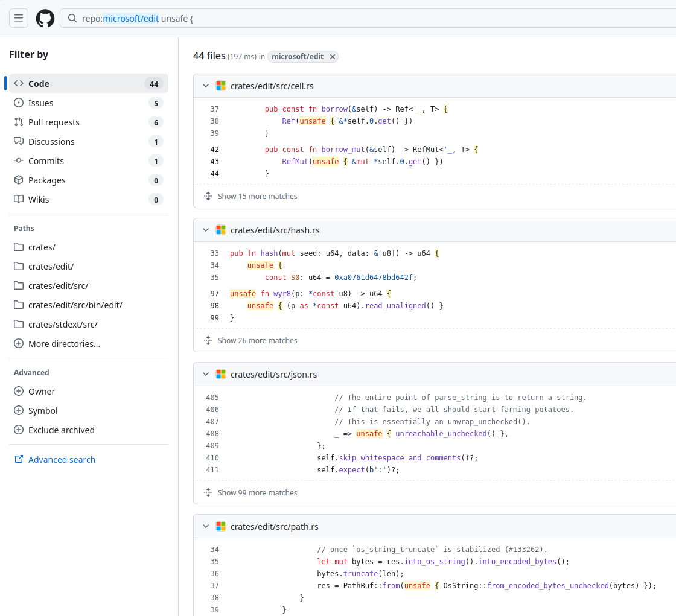
Task: Click line number 34 in hash.rs
Action: pos(215,265)
